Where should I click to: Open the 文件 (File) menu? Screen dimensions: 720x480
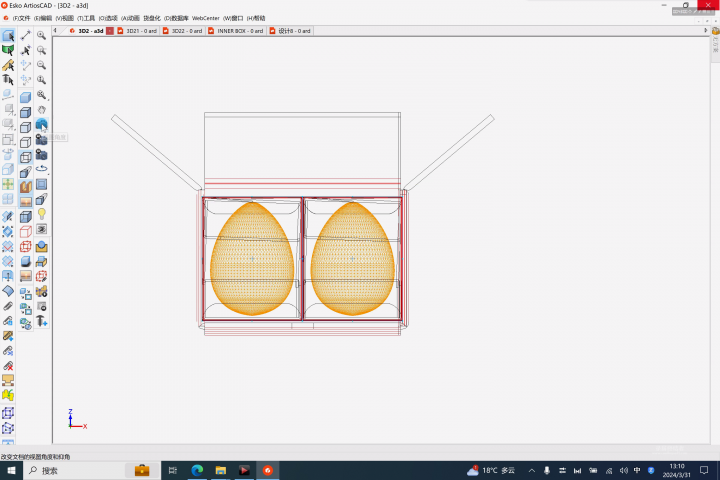point(21,18)
